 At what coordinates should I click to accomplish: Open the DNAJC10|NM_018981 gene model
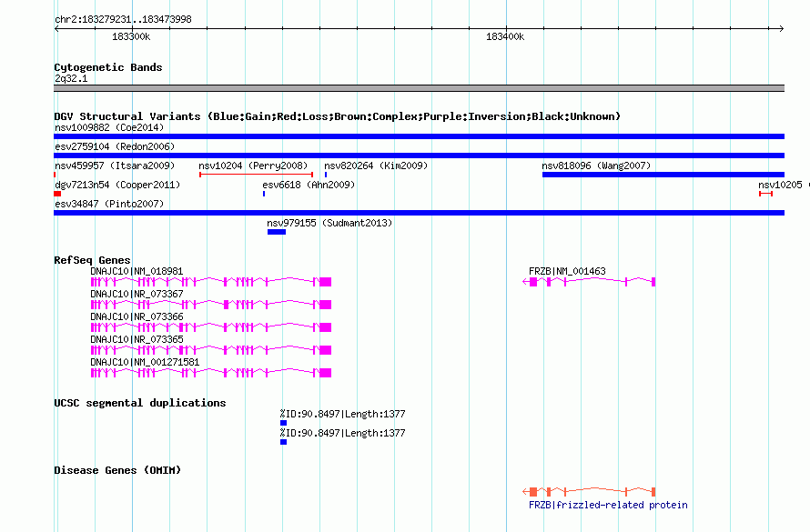pyautogui.click(x=211, y=282)
